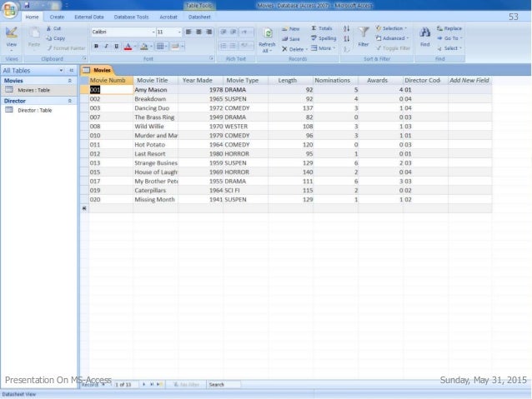Click the New record icon
The image size is (532, 399).
click(284, 29)
